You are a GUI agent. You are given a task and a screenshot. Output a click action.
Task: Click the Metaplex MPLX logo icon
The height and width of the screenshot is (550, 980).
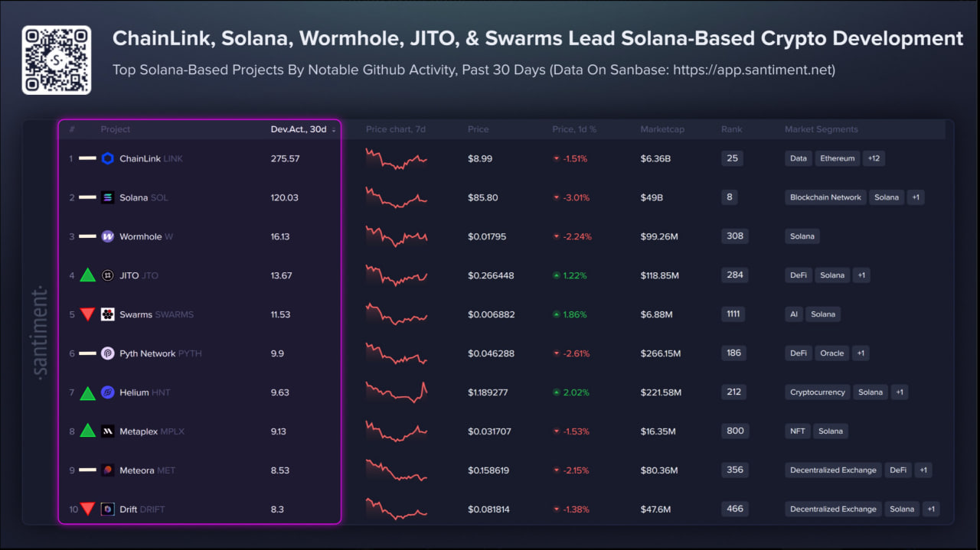(106, 431)
